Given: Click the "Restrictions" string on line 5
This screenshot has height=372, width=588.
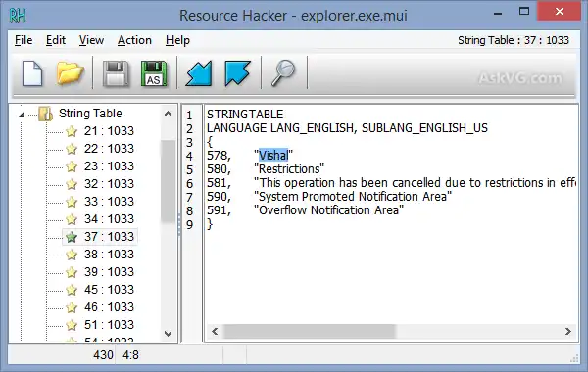Looking at the screenshot, I should [289, 169].
